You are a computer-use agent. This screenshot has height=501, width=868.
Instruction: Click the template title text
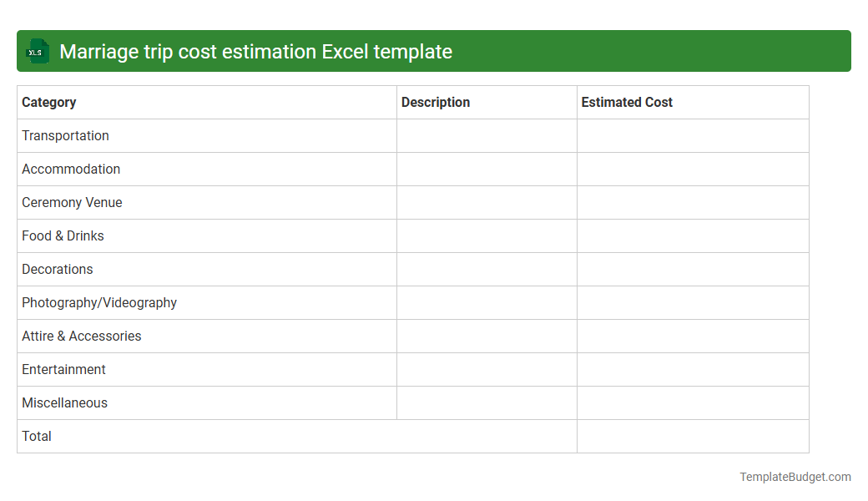pyautogui.click(x=256, y=51)
